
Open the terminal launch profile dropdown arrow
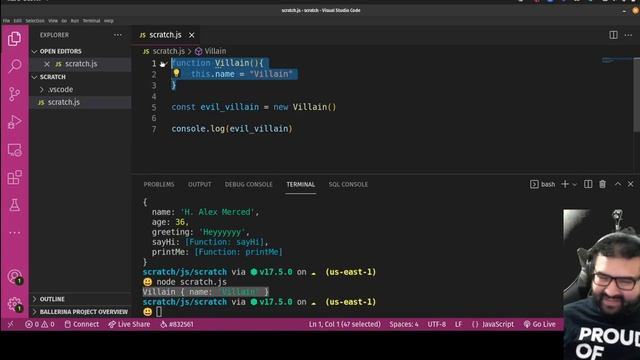(574, 184)
